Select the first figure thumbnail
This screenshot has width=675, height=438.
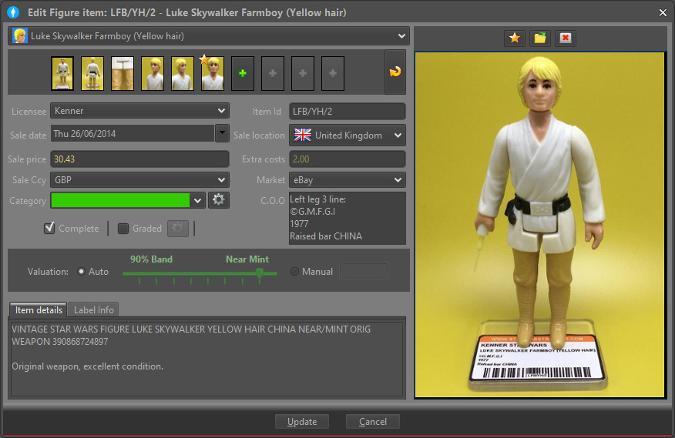[63, 73]
